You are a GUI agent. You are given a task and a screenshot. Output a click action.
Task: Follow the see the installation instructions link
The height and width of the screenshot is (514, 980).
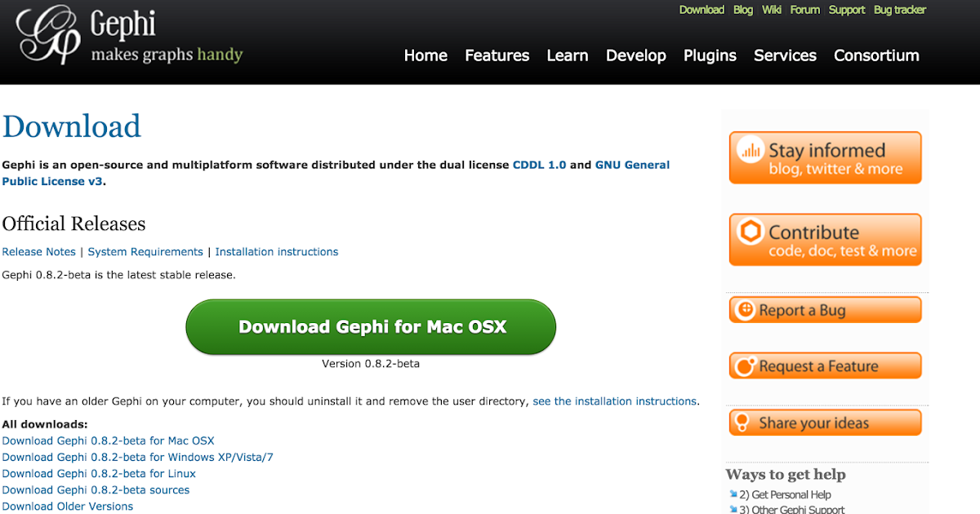click(x=615, y=401)
